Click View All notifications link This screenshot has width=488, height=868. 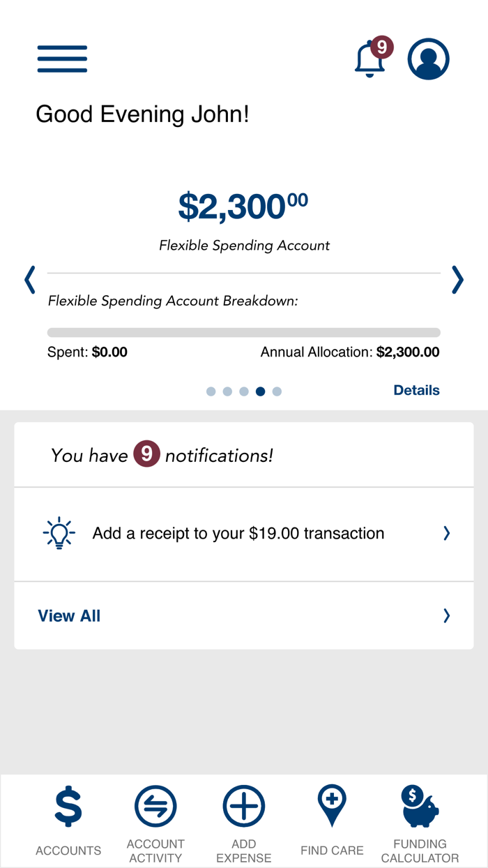(69, 616)
